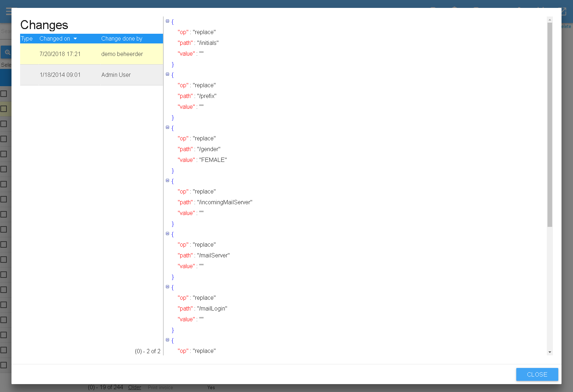Click the scrollbar down arrow
573x392 pixels.
point(550,352)
